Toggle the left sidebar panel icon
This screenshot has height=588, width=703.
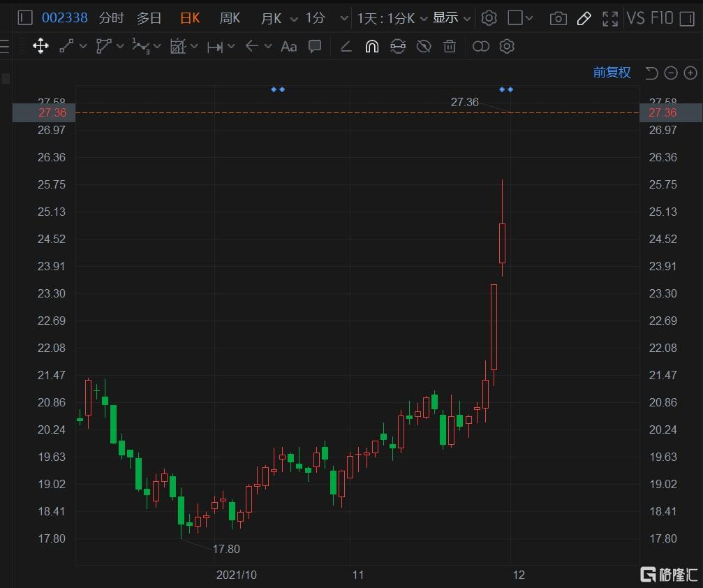pyautogui.click(x=24, y=18)
